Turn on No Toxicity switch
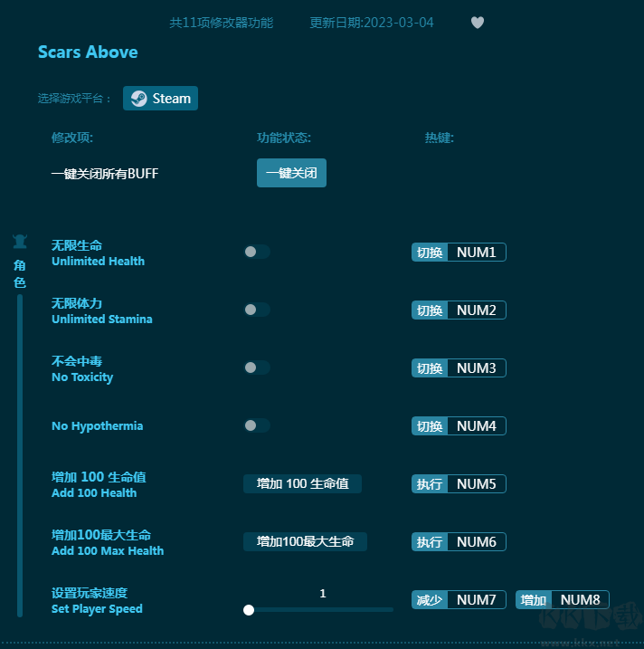This screenshot has width=644, height=649. pyautogui.click(x=256, y=368)
